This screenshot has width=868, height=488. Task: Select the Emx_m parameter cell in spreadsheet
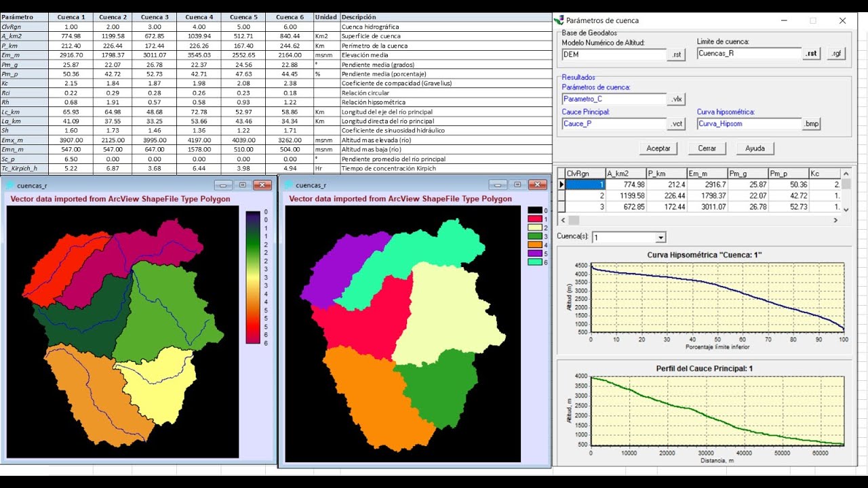click(24, 140)
